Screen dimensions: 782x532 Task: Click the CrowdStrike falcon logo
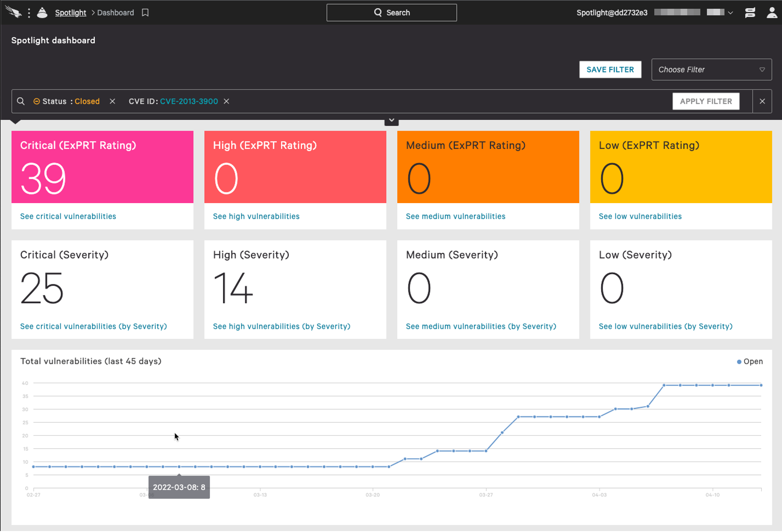[14, 12]
